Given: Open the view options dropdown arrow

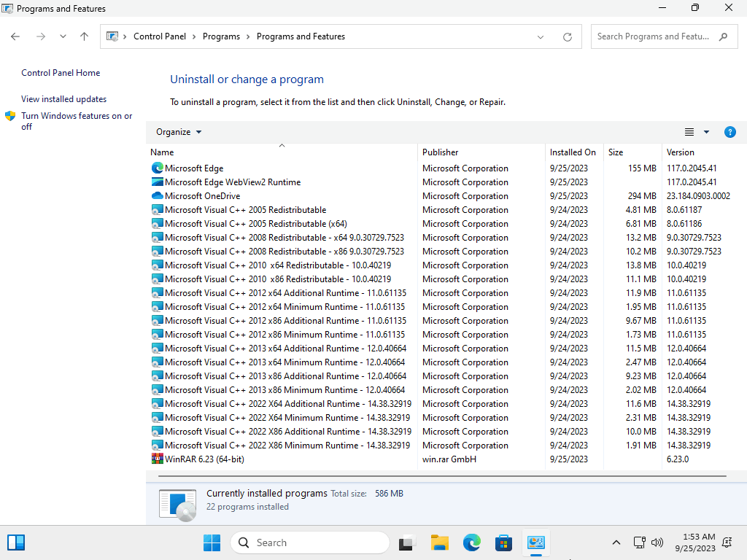Looking at the screenshot, I should 706,132.
